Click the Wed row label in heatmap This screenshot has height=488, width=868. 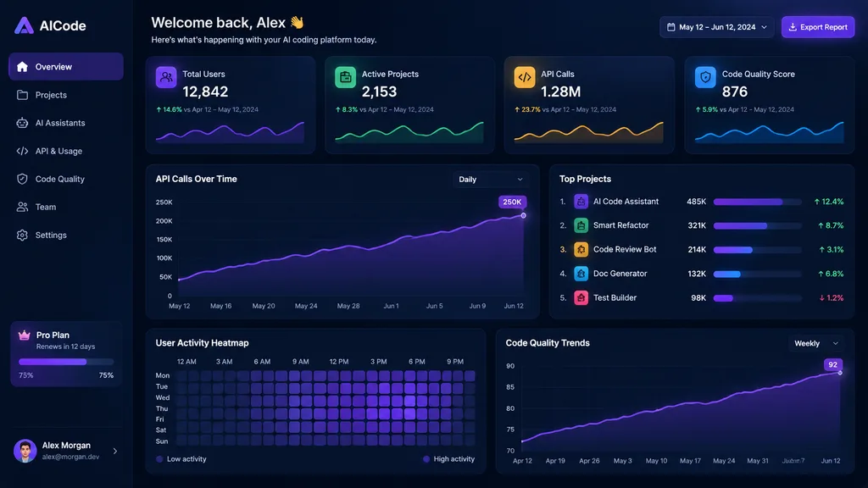pyautogui.click(x=162, y=397)
